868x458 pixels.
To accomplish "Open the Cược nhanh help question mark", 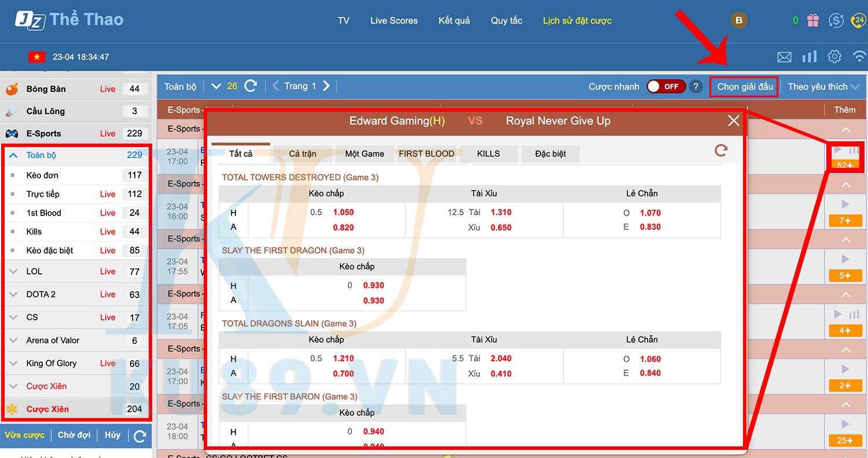I will click(x=697, y=87).
